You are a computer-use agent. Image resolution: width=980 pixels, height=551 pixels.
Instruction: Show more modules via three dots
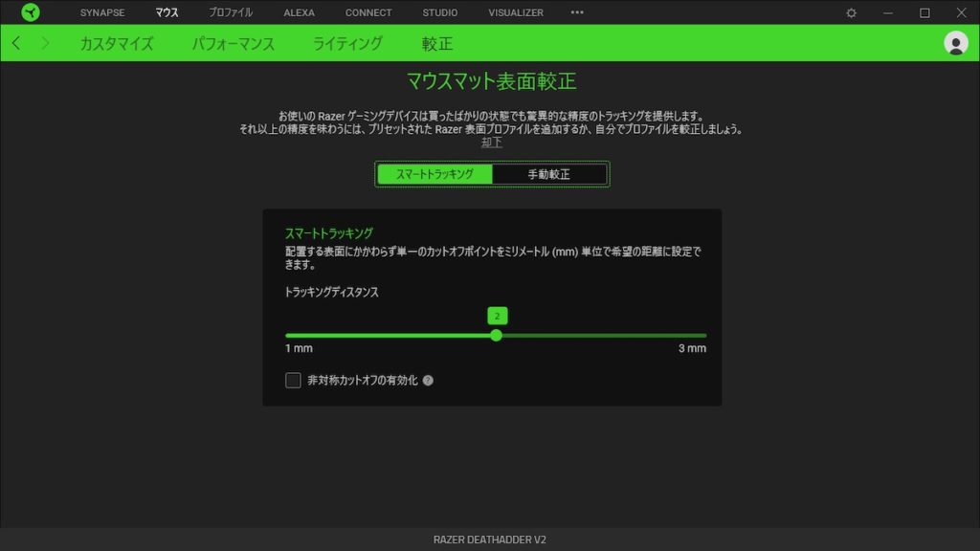click(x=577, y=12)
